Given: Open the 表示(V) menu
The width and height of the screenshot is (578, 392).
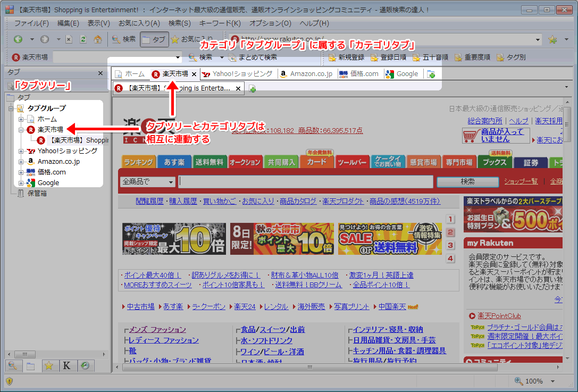Looking at the screenshot, I should click(x=98, y=23).
